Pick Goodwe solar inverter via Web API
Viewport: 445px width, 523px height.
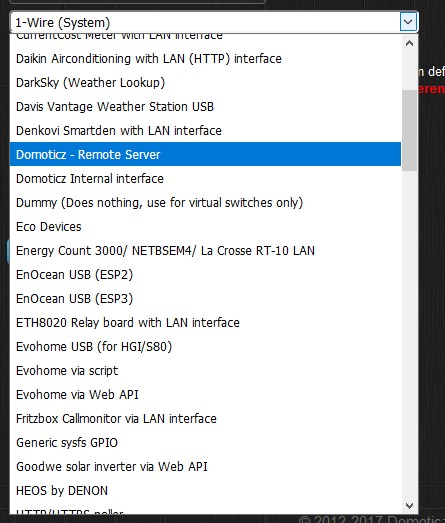point(205,467)
